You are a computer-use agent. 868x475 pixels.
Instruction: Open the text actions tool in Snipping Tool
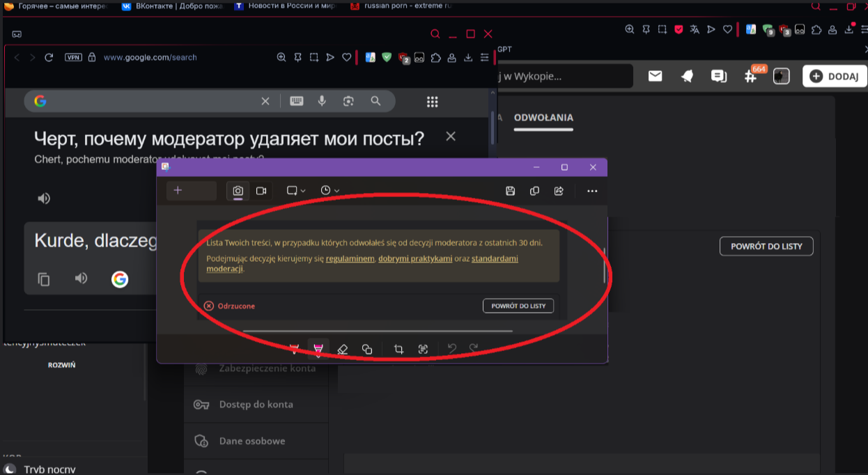pos(423,349)
